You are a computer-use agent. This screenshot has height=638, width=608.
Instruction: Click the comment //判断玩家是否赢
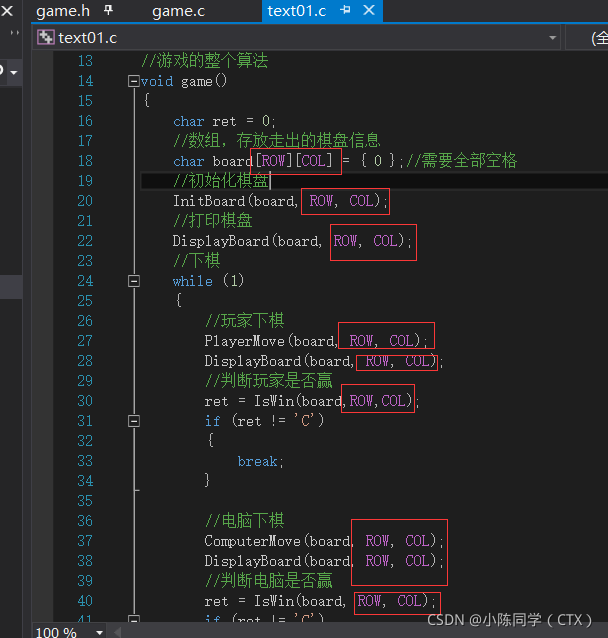click(269, 381)
